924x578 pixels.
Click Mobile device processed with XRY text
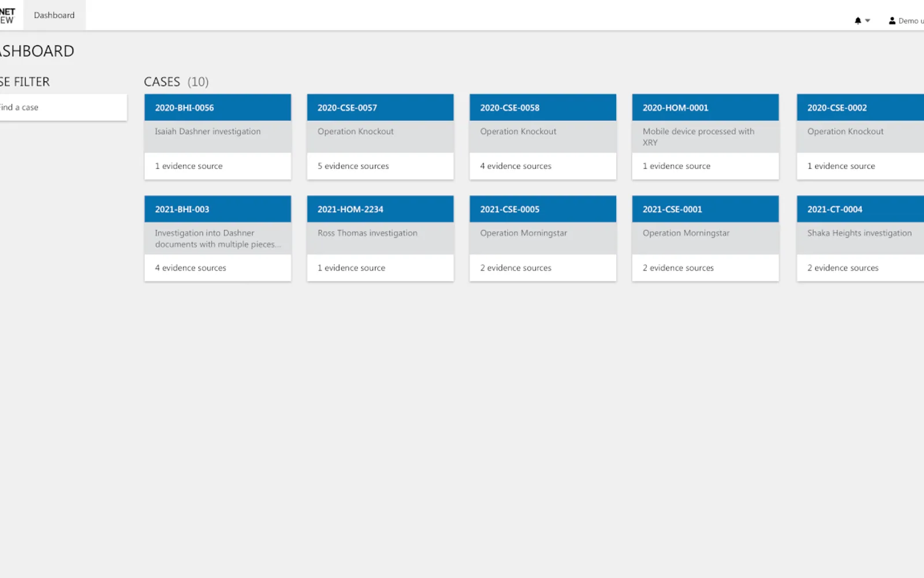pyautogui.click(x=698, y=137)
